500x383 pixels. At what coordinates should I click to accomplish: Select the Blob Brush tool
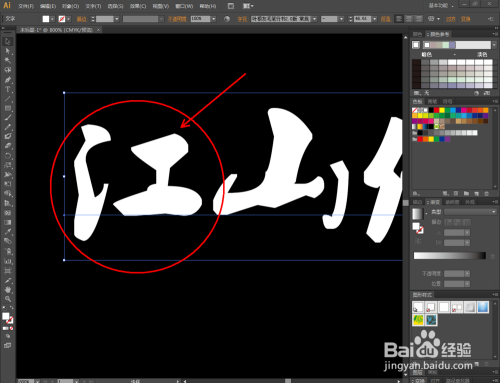tap(8, 136)
